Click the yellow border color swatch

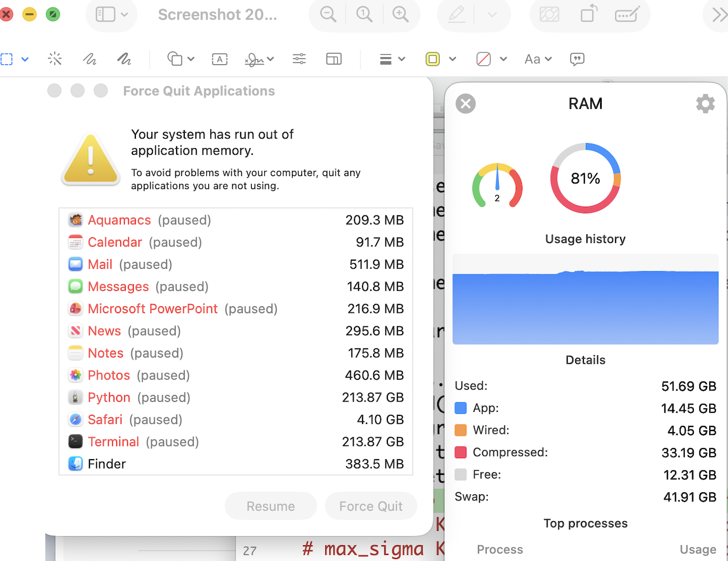tap(433, 59)
